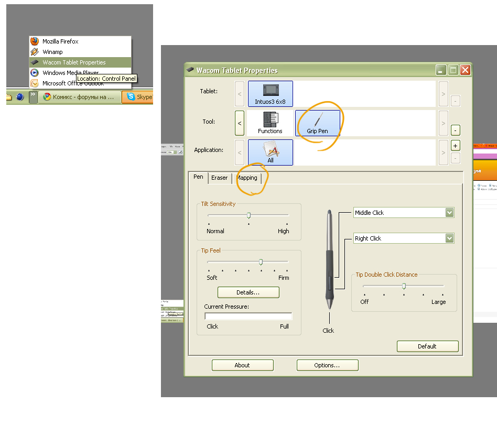Add an application with the plus button
The image size is (497, 448).
click(456, 146)
